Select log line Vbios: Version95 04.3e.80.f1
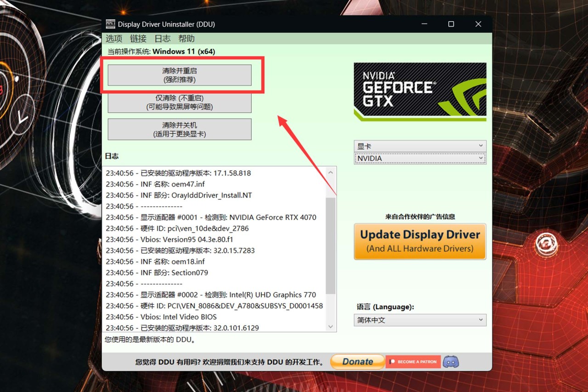This screenshot has width=588, height=392. pyautogui.click(x=170, y=239)
